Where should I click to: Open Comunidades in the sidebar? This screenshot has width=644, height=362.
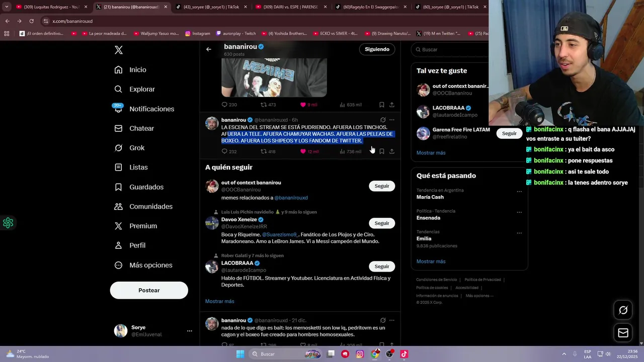(143, 207)
